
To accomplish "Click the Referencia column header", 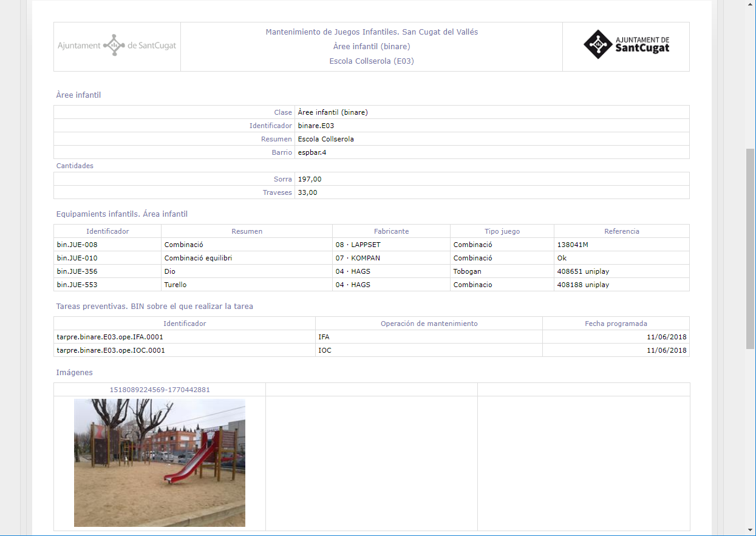I will coord(621,231).
